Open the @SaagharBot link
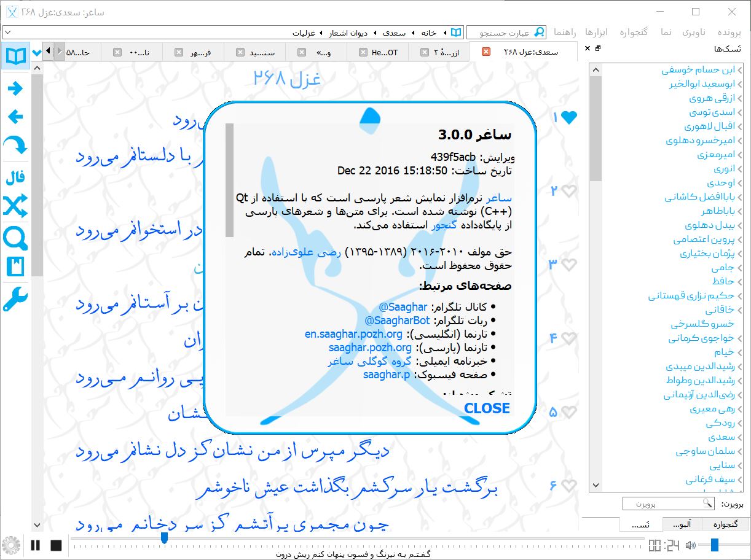The height and width of the screenshot is (560, 751). click(x=398, y=321)
